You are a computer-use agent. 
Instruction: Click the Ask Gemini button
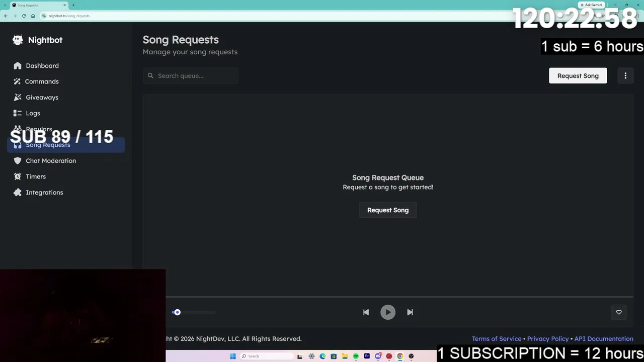click(592, 5)
